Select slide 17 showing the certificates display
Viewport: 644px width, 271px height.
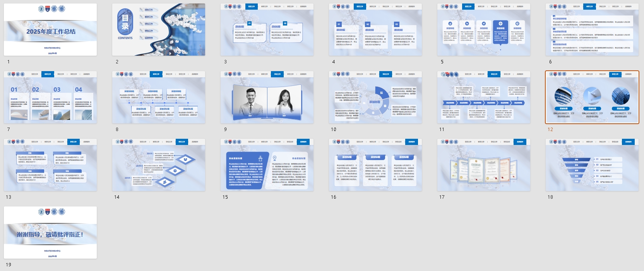484,165
